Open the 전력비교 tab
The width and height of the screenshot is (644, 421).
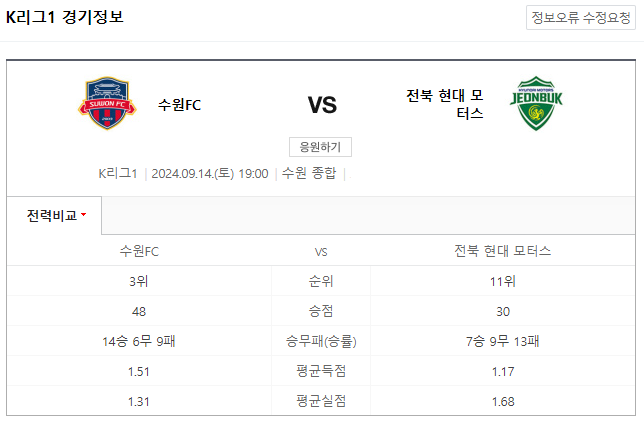pos(54,215)
